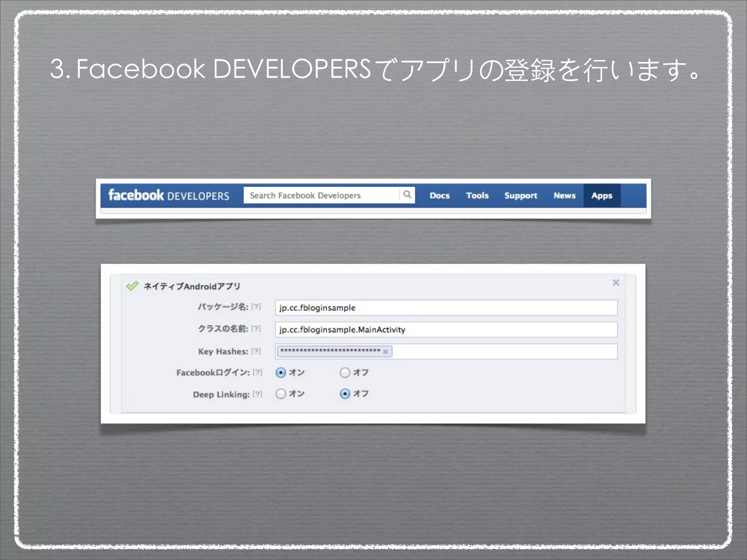747x560 pixels.
Task: Remove the key hash token
Action: pos(386,352)
